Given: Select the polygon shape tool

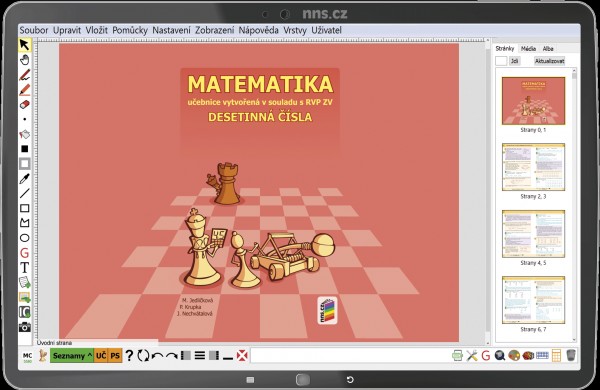Looking at the screenshot, I should pos(24,223).
